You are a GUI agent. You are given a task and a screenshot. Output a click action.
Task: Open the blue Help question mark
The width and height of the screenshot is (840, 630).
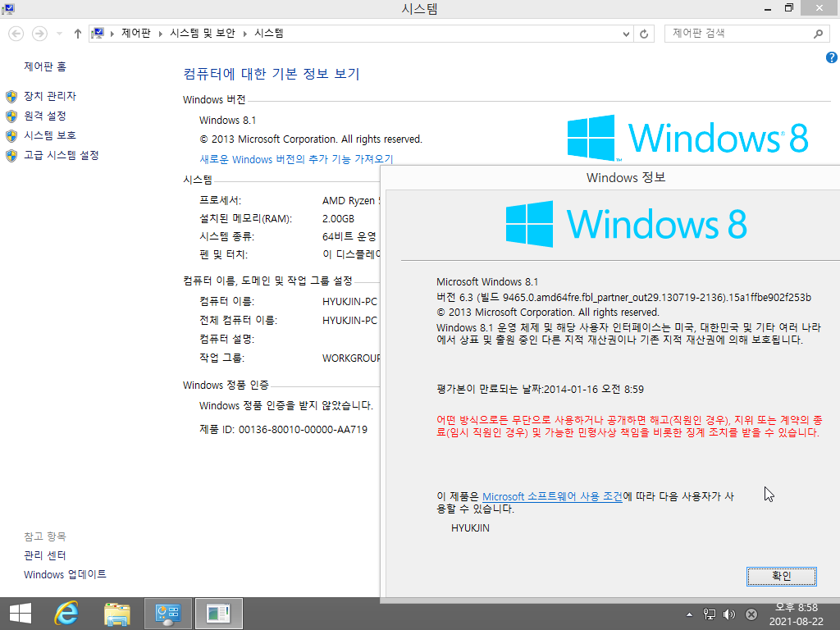(832, 57)
